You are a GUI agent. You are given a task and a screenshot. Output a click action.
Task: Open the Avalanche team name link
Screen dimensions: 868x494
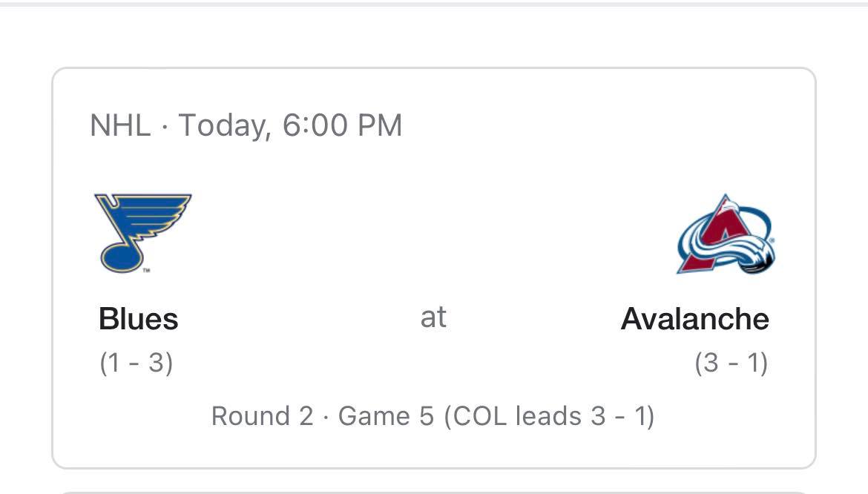pos(694,320)
